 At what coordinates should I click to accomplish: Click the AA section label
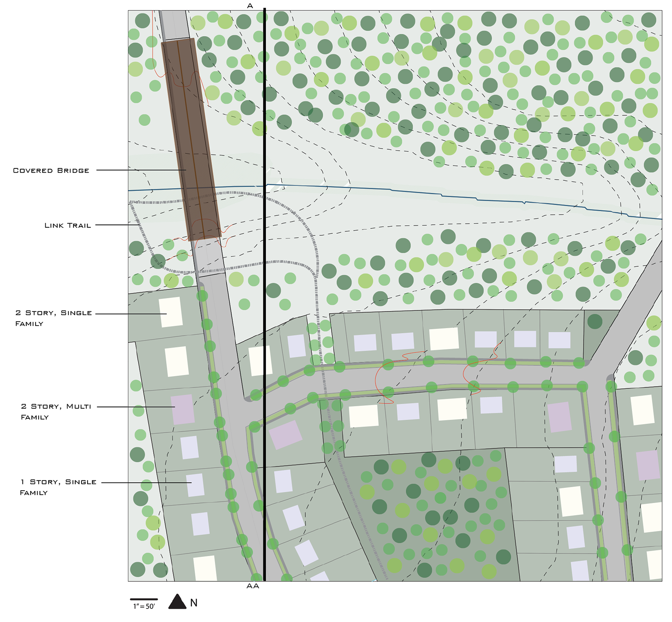tap(253, 586)
